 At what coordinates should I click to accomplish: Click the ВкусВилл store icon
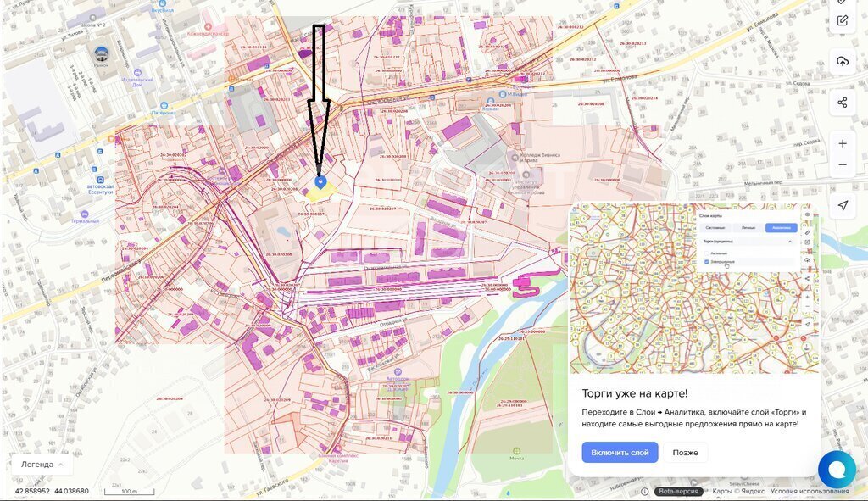163,3
